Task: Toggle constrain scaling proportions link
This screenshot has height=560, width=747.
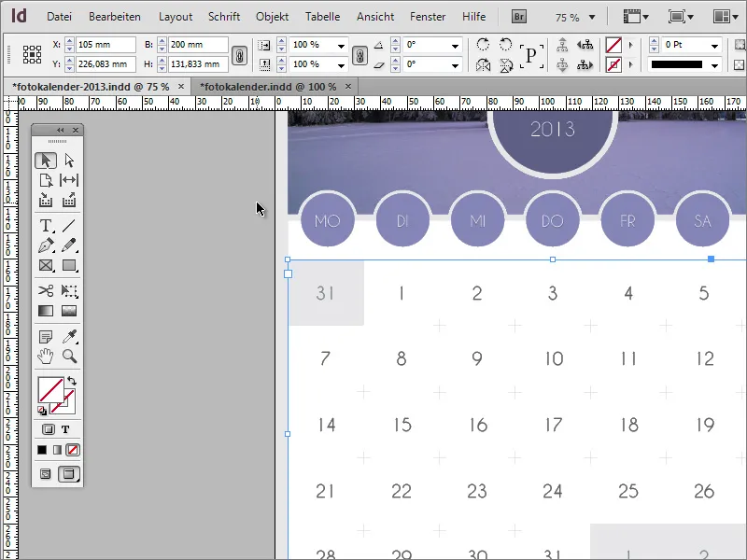Action: [x=359, y=55]
